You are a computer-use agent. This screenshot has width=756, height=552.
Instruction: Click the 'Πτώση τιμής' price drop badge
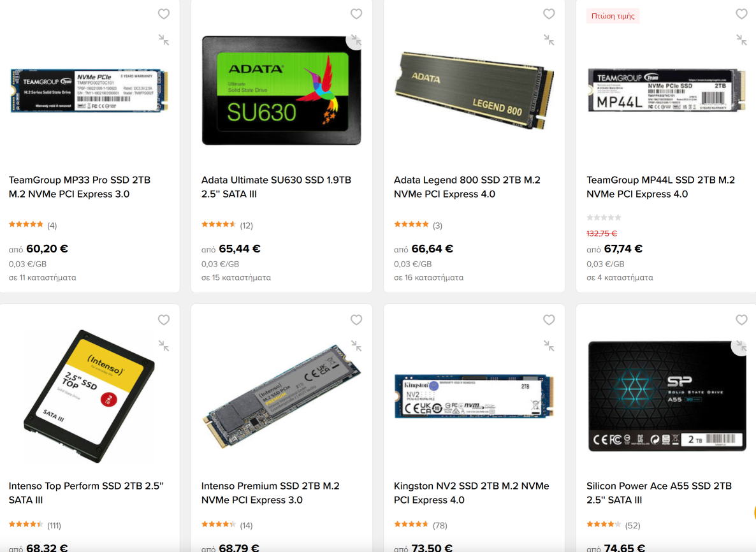click(613, 16)
